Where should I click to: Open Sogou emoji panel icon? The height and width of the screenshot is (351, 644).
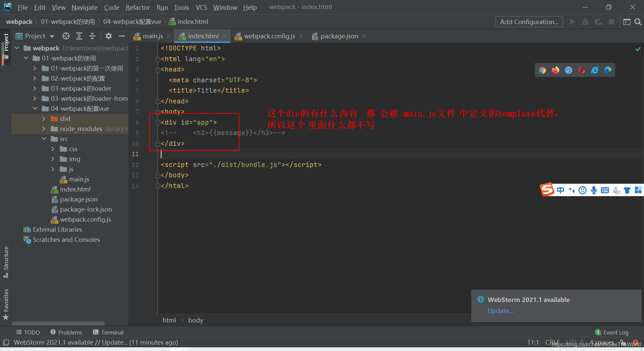583,190
